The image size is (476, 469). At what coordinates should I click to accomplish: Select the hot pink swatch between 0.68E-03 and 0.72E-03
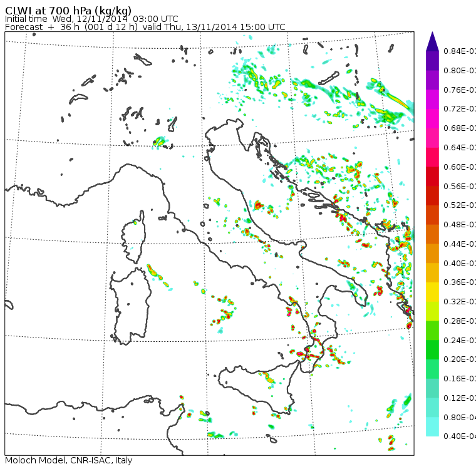pyautogui.click(x=432, y=119)
